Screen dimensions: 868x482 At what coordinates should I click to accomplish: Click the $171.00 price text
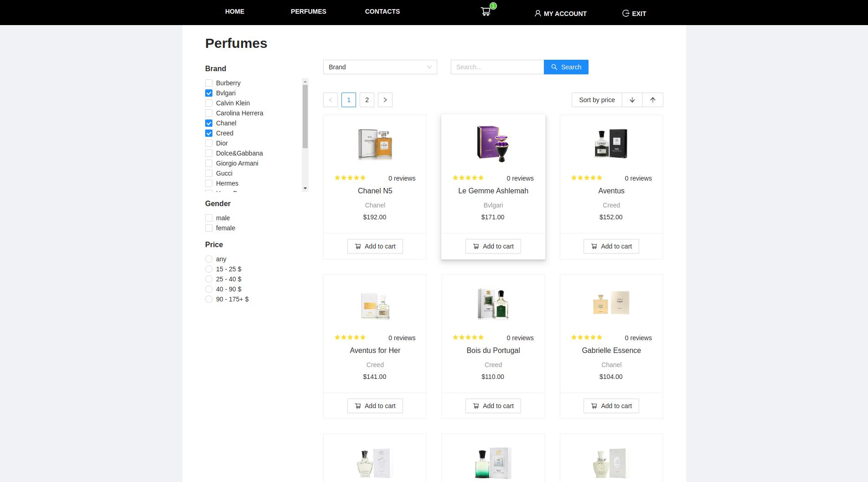[493, 217]
